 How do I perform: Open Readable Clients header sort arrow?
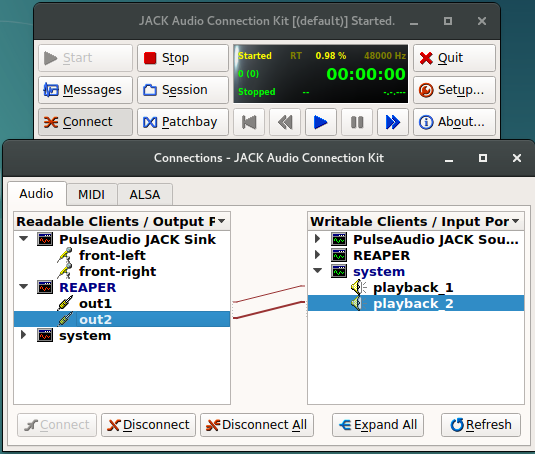coord(222,221)
